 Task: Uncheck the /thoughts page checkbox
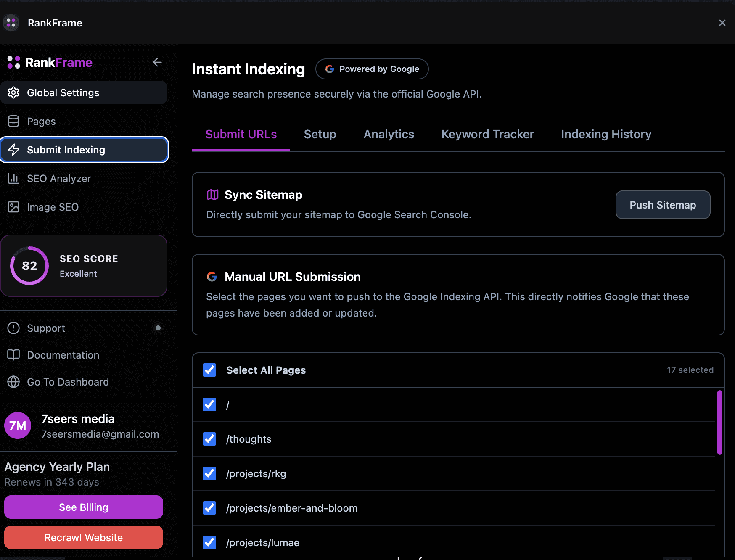(209, 439)
